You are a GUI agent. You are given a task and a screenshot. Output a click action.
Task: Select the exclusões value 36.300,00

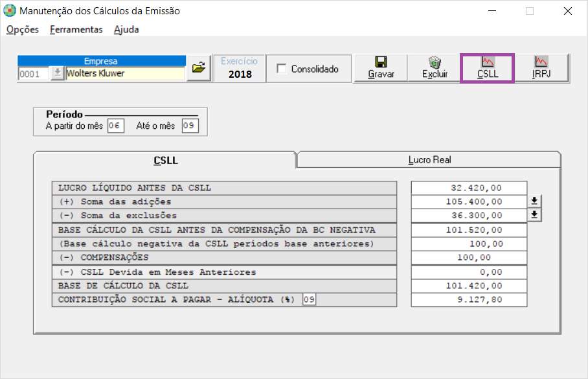coord(469,215)
